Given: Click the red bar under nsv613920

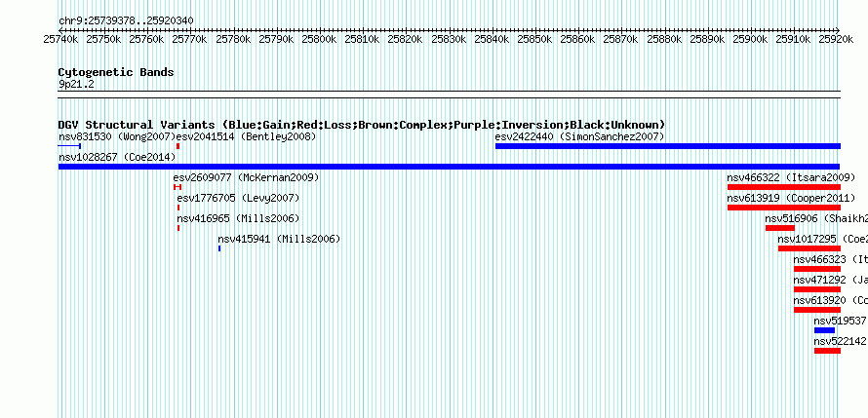Looking at the screenshot, I should click(x=817, y=310).
